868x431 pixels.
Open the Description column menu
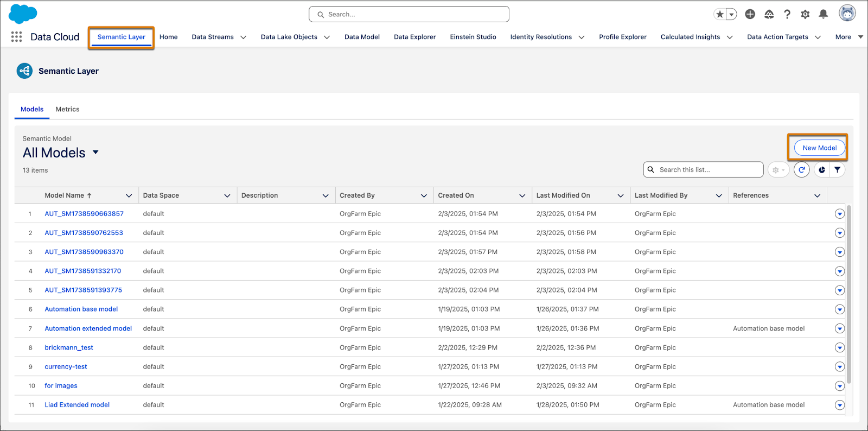(325, 196)
